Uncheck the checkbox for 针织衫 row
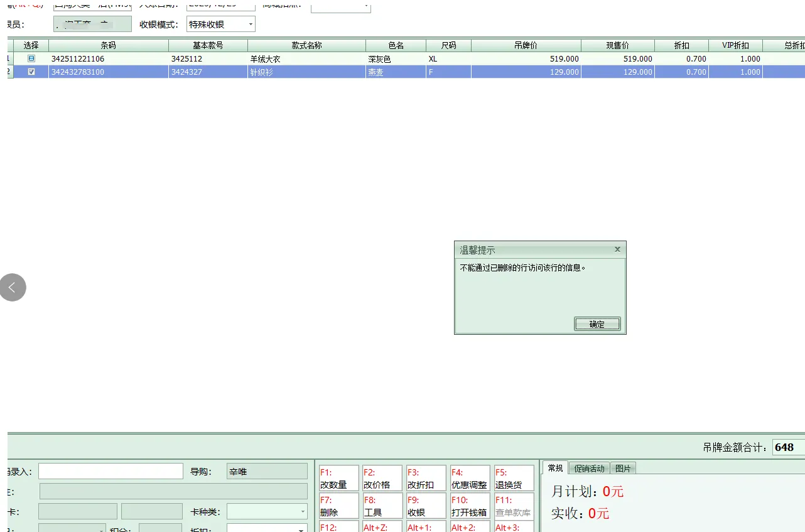Image resolution: width=805 pixels, height=532 pixels. pyautogui.click(x=31, y=72)
